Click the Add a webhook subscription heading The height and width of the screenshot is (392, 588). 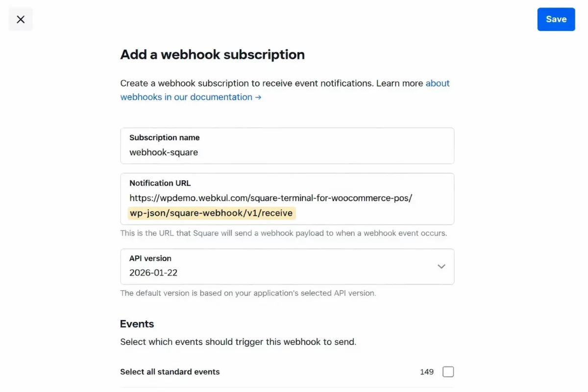point(212,54)
